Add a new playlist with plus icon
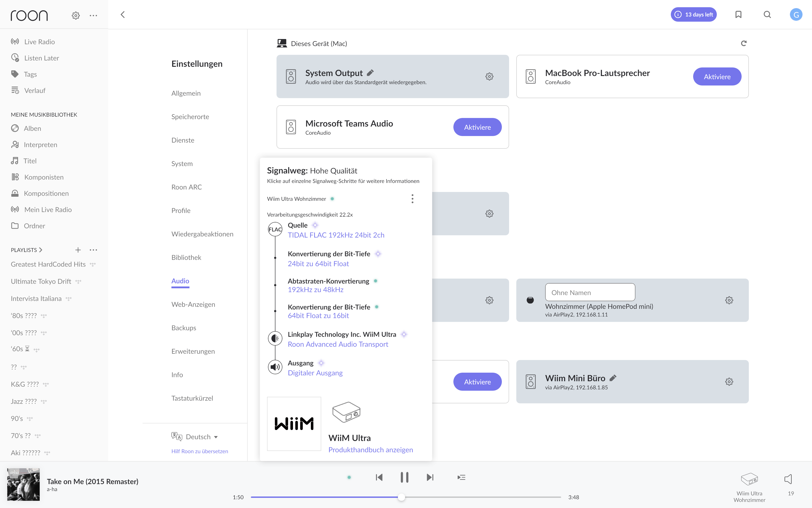The height and width of the screenshot is (508, 812). 78,250
